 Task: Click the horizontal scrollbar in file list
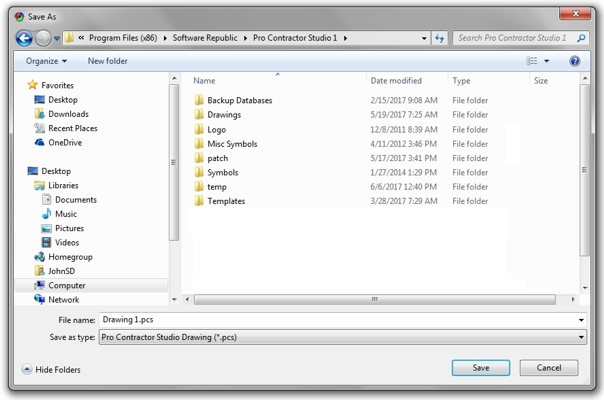tap(376, 298)
